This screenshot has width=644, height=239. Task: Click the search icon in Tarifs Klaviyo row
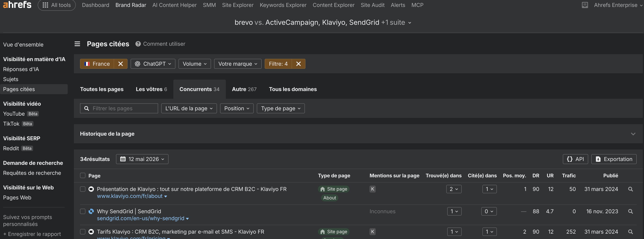631,232
